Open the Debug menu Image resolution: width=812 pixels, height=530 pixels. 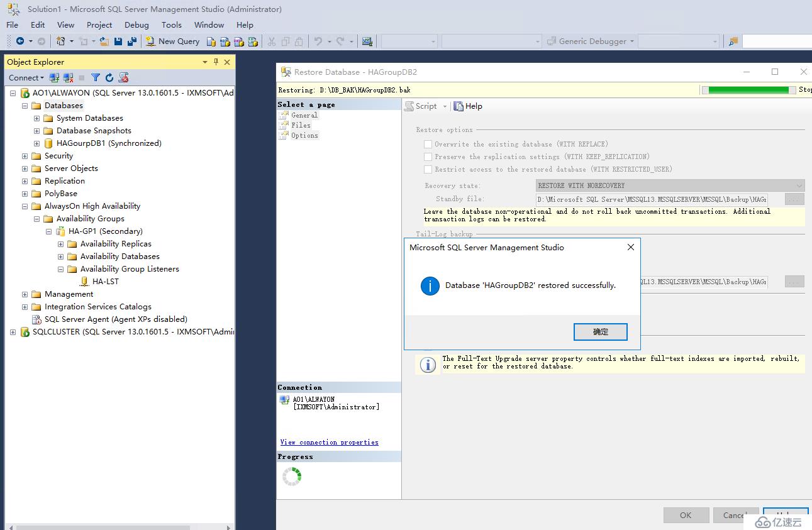136,25
